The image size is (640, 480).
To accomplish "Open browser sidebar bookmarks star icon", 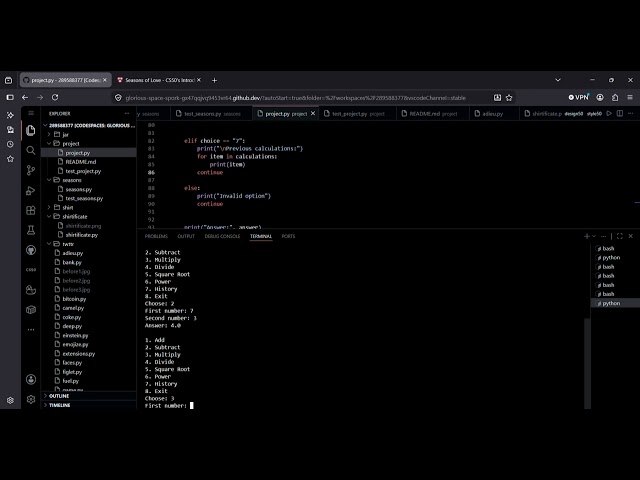I will coord(10,159).
